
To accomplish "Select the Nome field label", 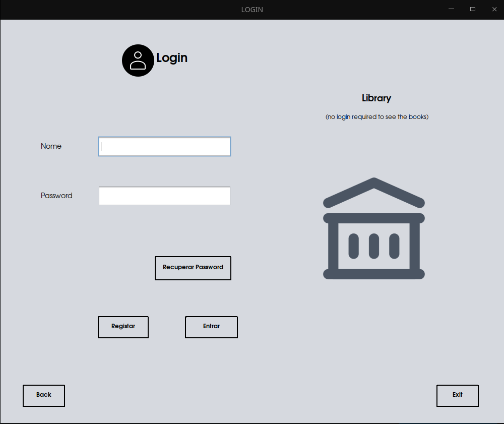I will coord(51,146).
